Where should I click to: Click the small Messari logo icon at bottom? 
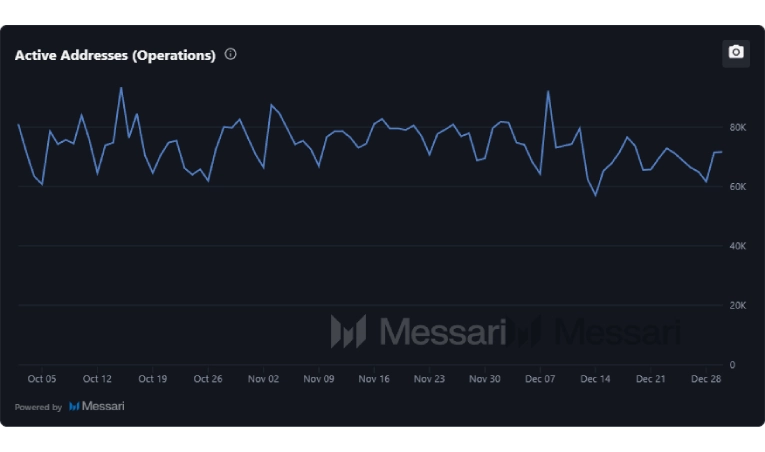(74, 407)
